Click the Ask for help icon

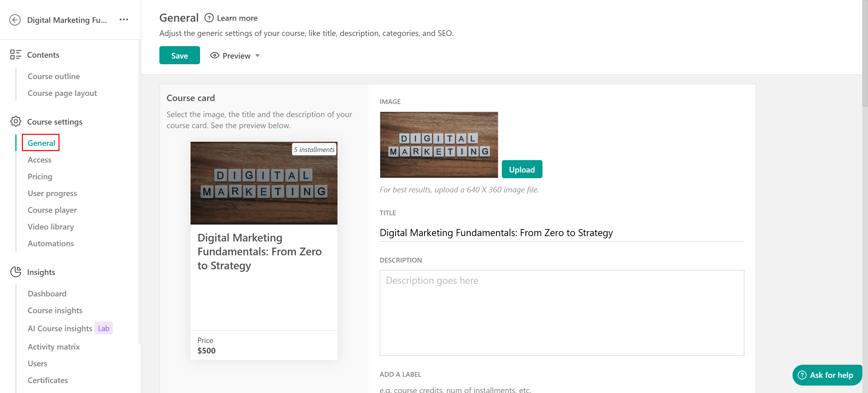[x=802, y=375]
